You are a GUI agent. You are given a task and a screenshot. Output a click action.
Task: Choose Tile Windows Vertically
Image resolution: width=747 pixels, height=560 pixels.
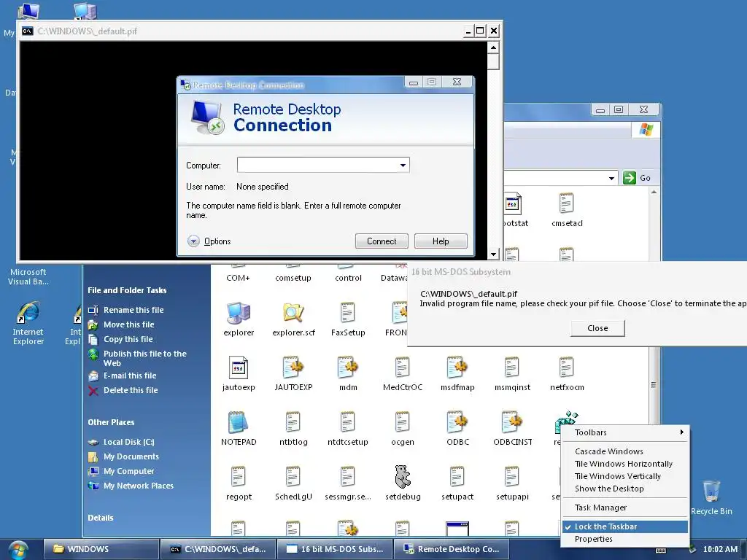(625, 475)
